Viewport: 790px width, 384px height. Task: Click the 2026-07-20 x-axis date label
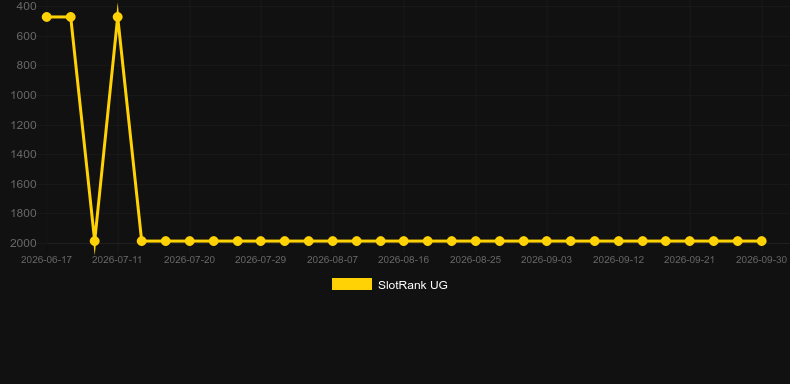point(189,260)
